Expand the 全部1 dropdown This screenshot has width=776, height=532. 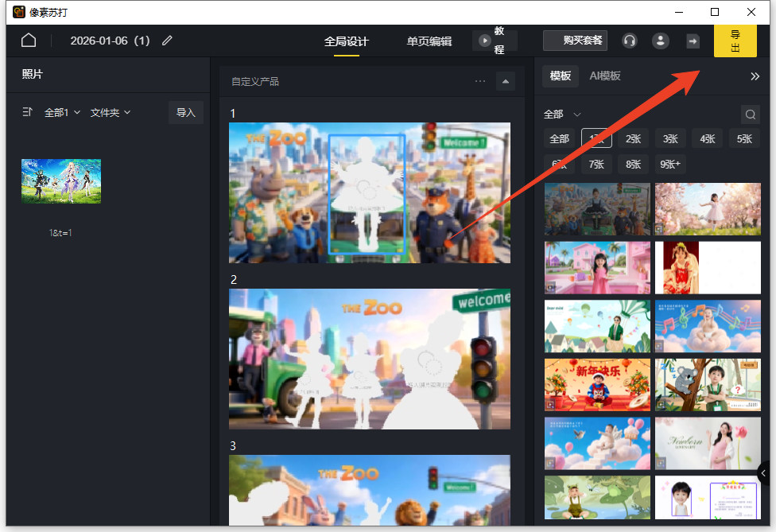(62, 113)
